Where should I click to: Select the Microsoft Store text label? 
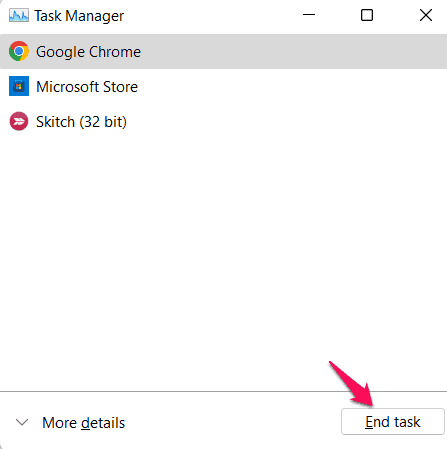point(87,87)
